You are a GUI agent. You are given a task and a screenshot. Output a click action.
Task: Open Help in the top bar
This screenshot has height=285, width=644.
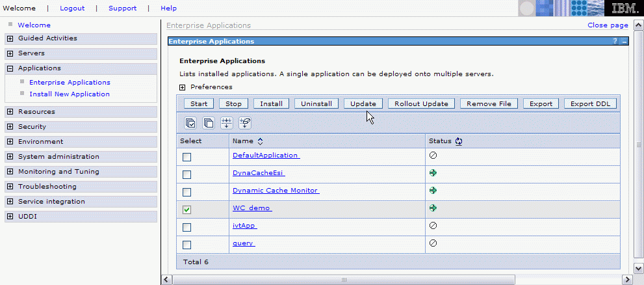click(168, 8)
